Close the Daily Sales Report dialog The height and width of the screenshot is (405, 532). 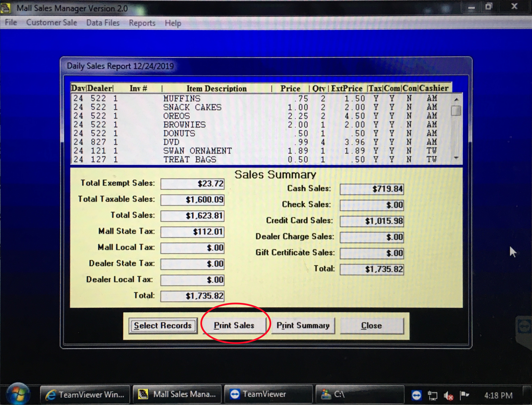pyautogui.click(x=372, y=326)
